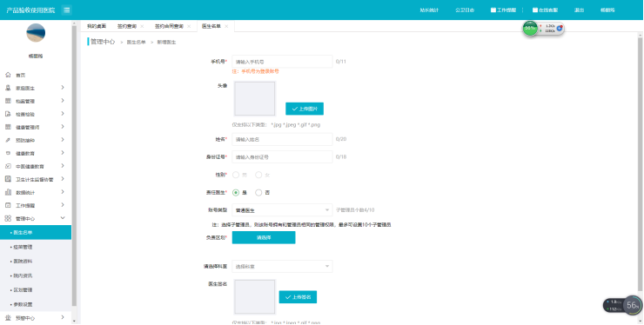Click the 在线客服 icon in top bar
The height and width of the screenshot is (325, 644).
535,10
